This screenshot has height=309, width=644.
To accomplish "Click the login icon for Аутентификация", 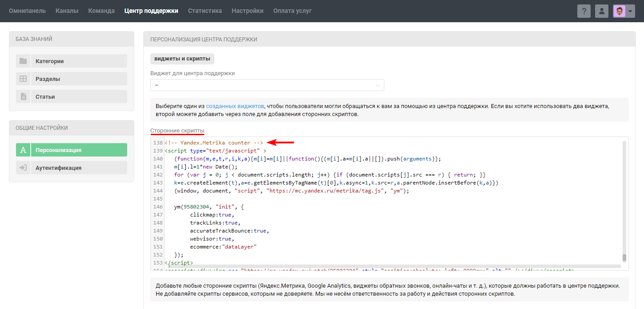I will click(x=23, y=168).
